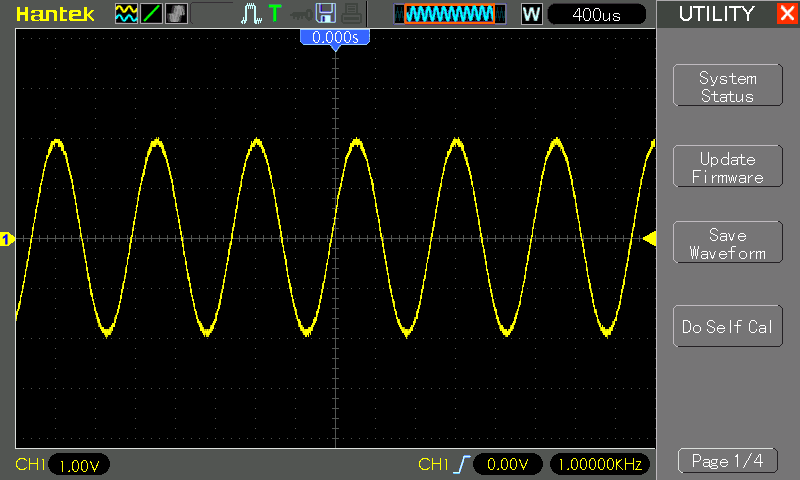Open System Status
Image resolution: width=800 pixels, height=480 pixels.
[728, 85]
